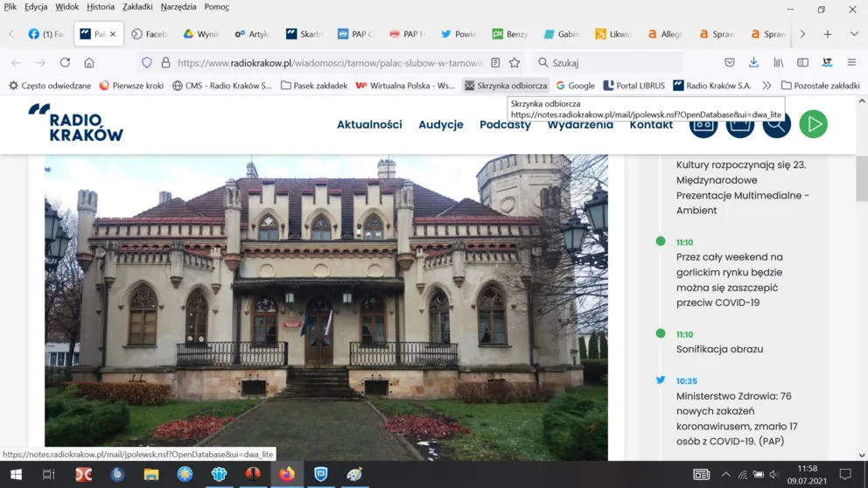Viewport: 868px width, 488px height.
Task: Click the volume speaker tray icon
Action: click(774, 475)
